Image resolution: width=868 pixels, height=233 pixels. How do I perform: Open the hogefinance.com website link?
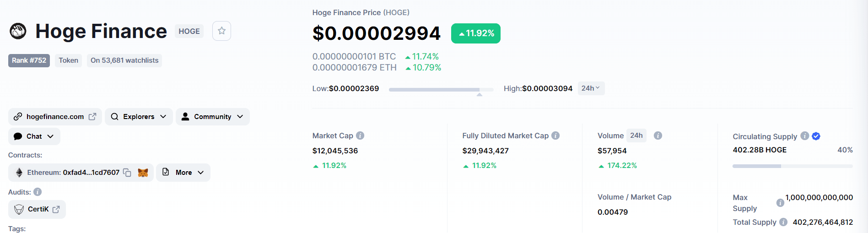55,117
